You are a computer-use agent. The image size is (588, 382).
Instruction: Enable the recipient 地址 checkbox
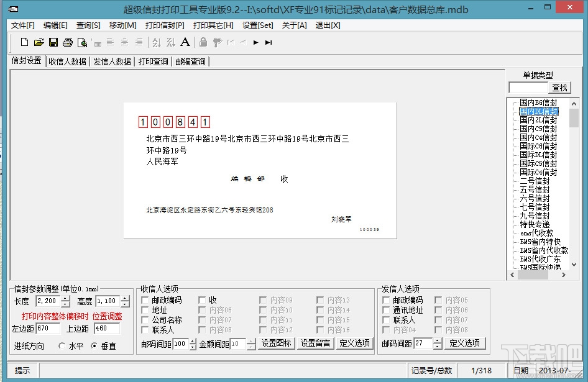click(x=145, y=310)
